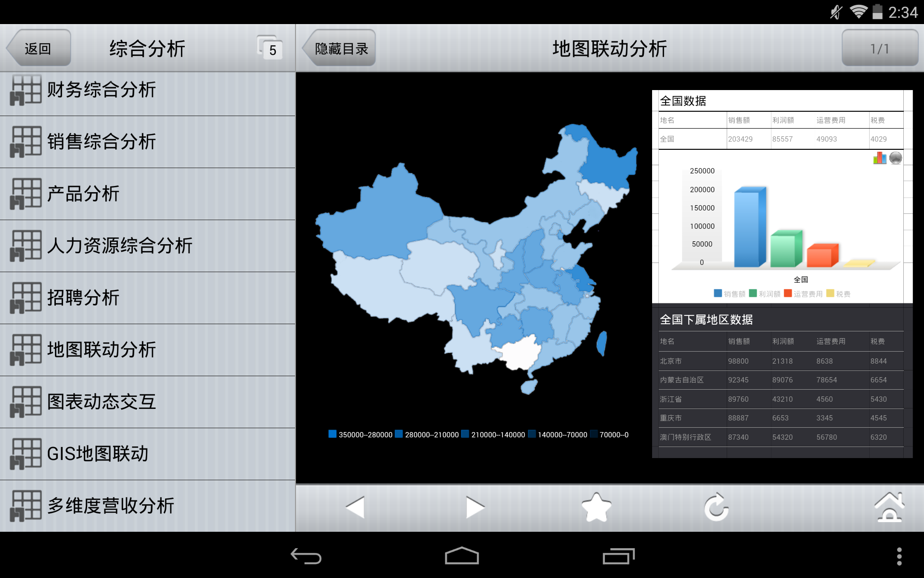The image size is (924, 578).
Task: Click the grid icon beside 销售综合分析
Action: pyautogui.click(x=26, y=142)
